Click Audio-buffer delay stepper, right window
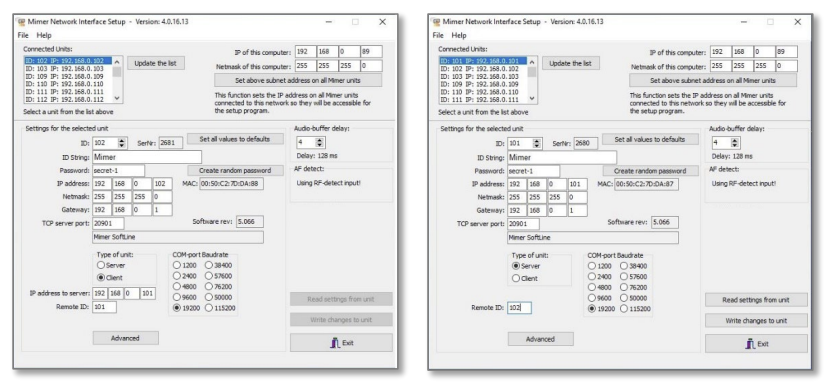 (734, 143)
